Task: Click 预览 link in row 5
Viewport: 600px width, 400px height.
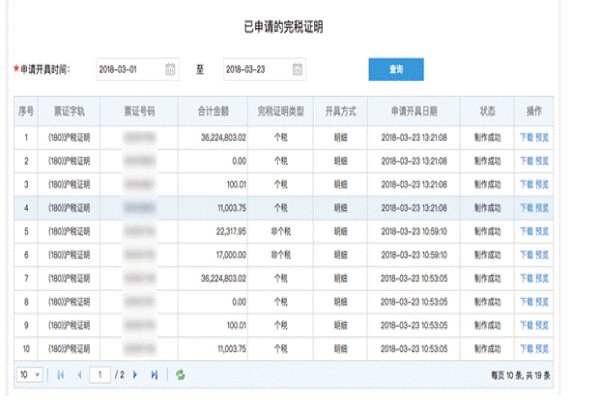Action: pyautogui.click(x=542, y=231)
